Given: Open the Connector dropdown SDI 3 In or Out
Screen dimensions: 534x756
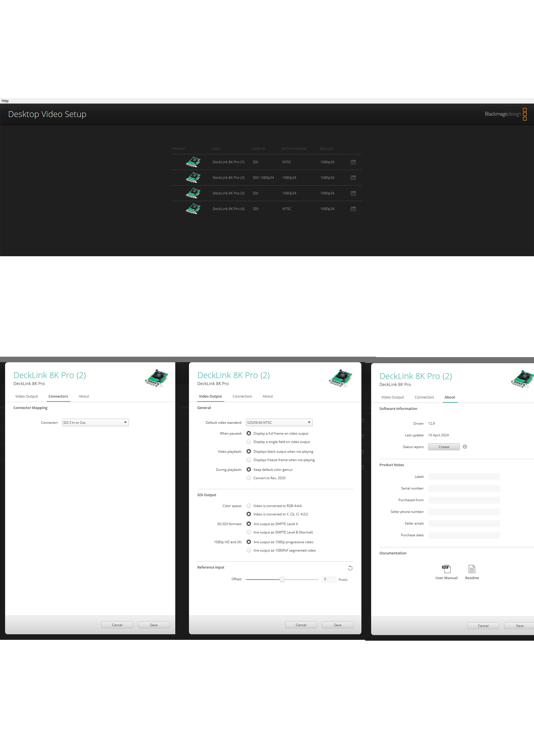Looking at the screenshot, I should click(x=95, y=422).
